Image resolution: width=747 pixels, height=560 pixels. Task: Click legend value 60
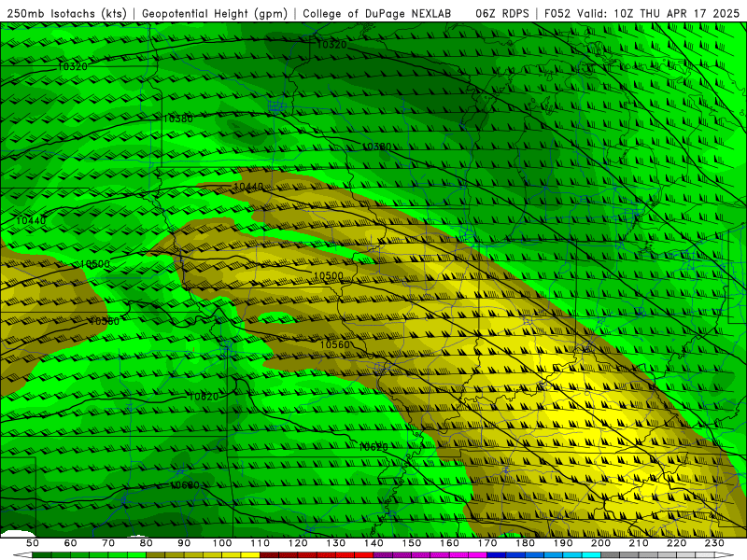coord(71,543)
